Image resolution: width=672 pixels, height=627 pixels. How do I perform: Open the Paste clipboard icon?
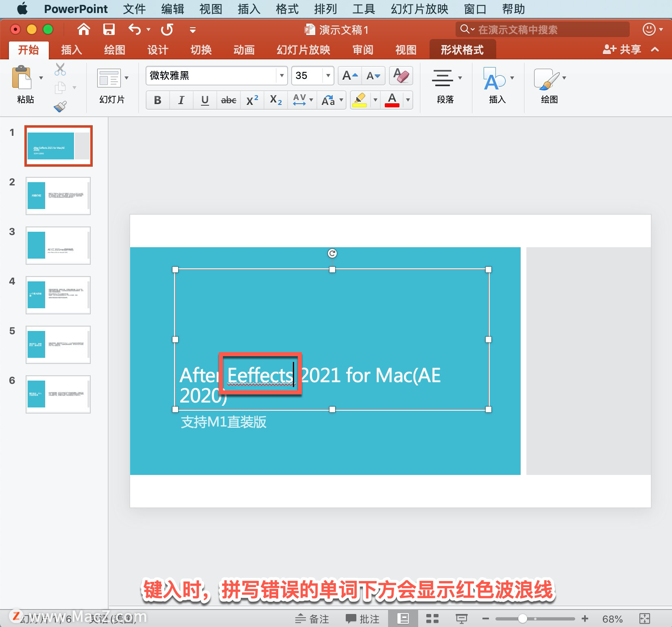(x=22, y=77)
